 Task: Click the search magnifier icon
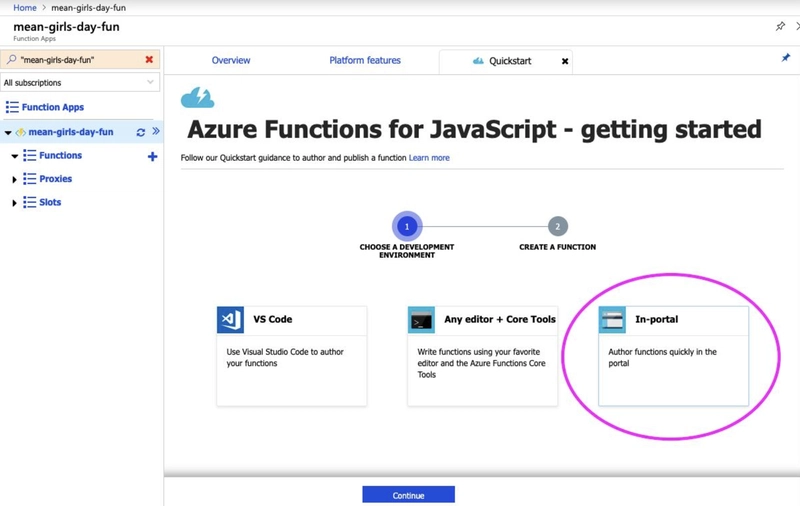click(x=11, y=60)
